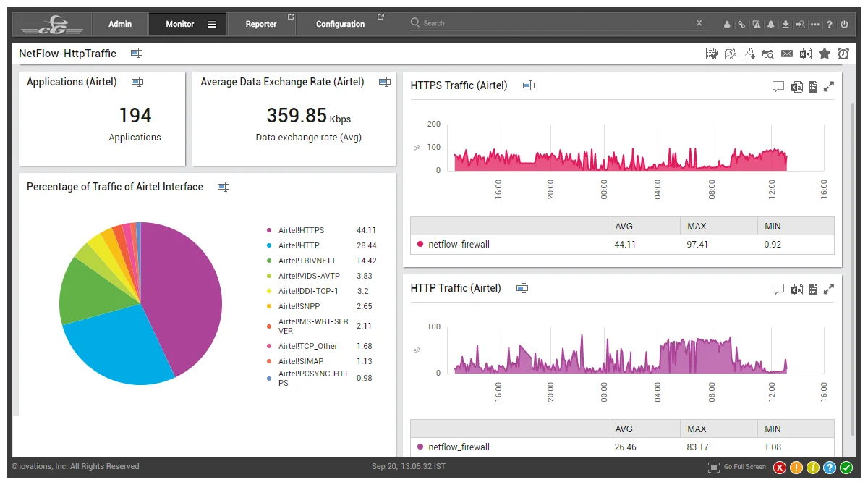Click the 359.85 Kbps data exchange value
The image size is (868, 485).
coord(308,116)
